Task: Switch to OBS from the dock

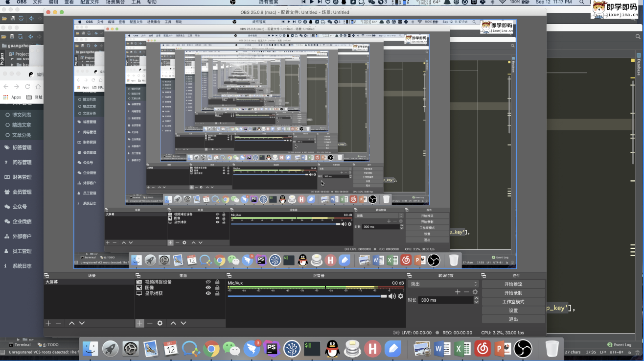Action: point(523,349)
